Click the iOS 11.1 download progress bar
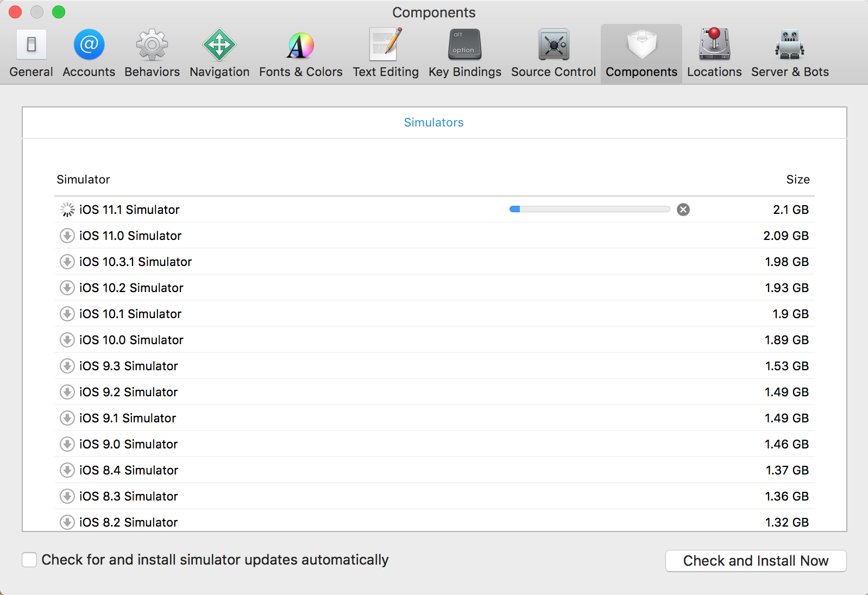Viewport: 868px width, 595px height. click(x=589, y=210)
